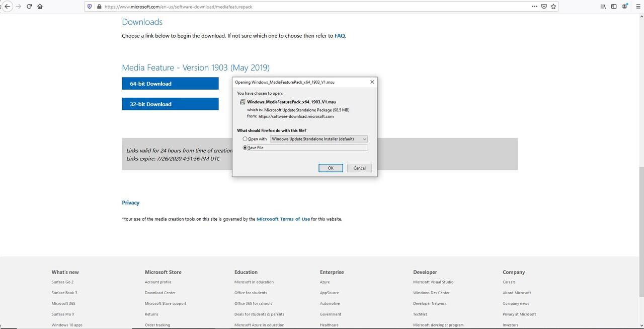Go back with the browser back arrow
The image size is (644, 329).
(7, 7)
